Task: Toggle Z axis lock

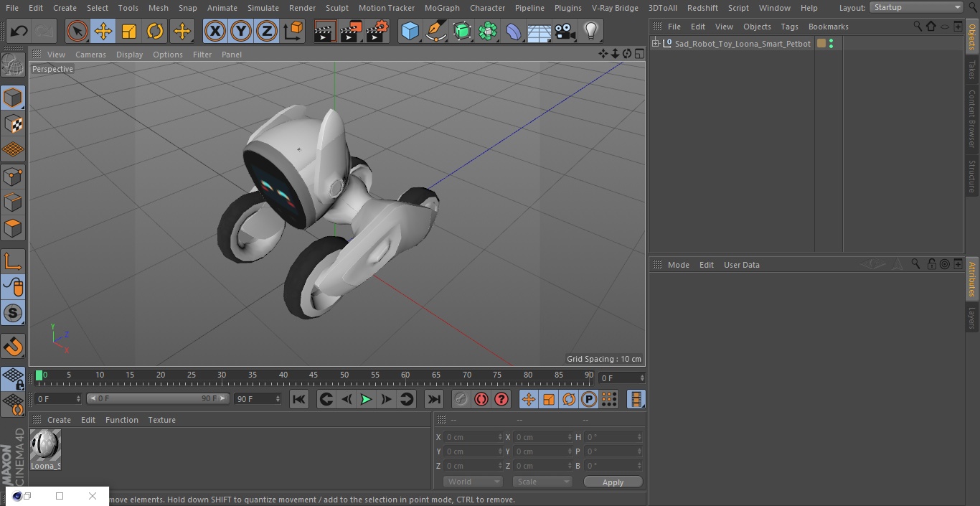Action: [x=267, y=31]
